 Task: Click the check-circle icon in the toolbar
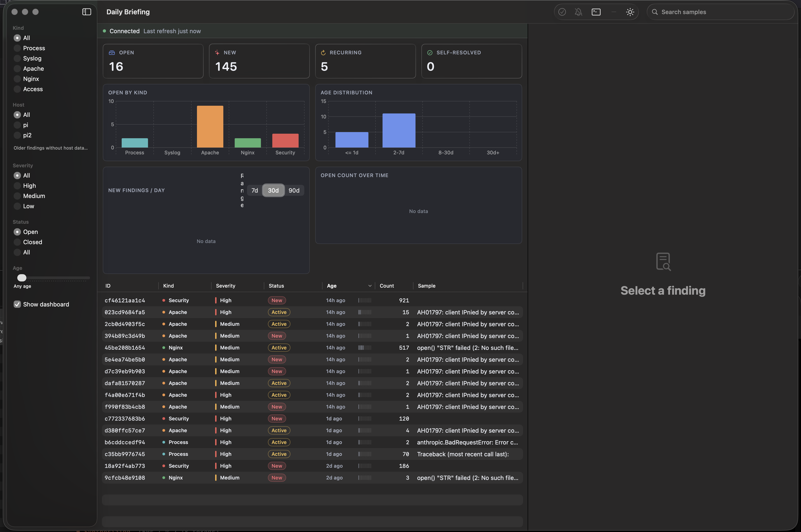point(562,12)
